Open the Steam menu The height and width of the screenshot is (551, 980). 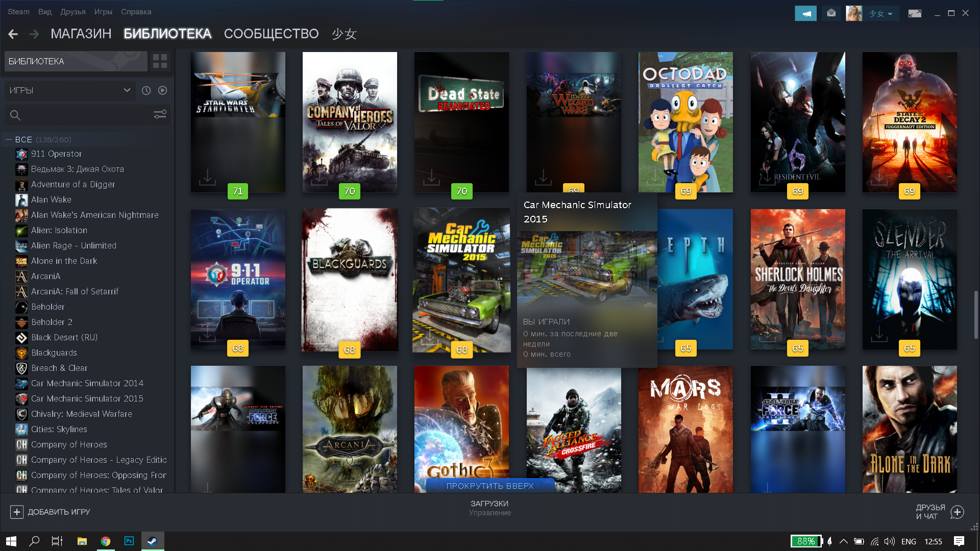coord(18,12)
